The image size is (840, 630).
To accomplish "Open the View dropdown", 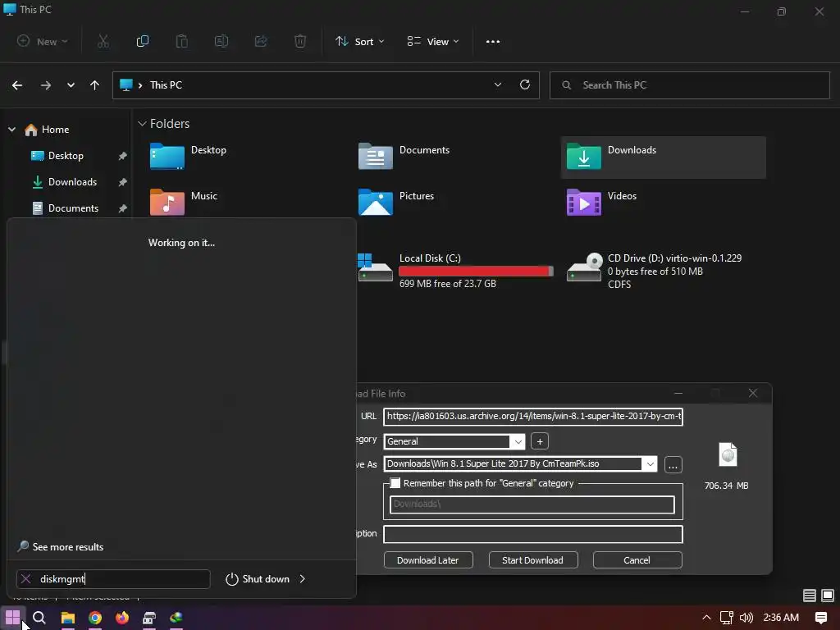I will click(x=433, y=41).
